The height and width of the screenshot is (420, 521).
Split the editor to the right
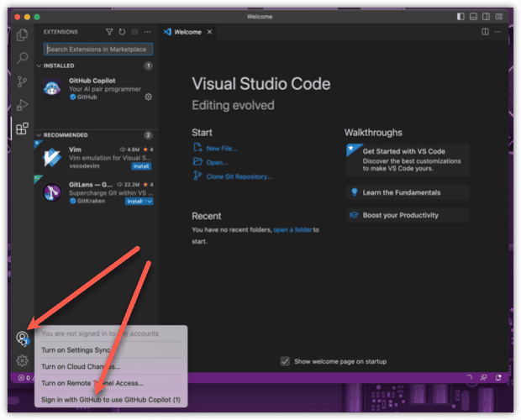pyautogui.click(x=485, y=32)
